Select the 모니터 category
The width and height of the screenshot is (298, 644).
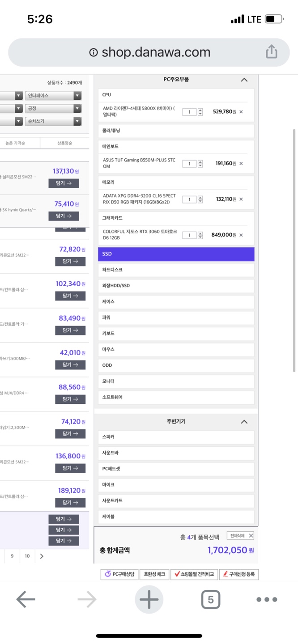click(176, 381)
